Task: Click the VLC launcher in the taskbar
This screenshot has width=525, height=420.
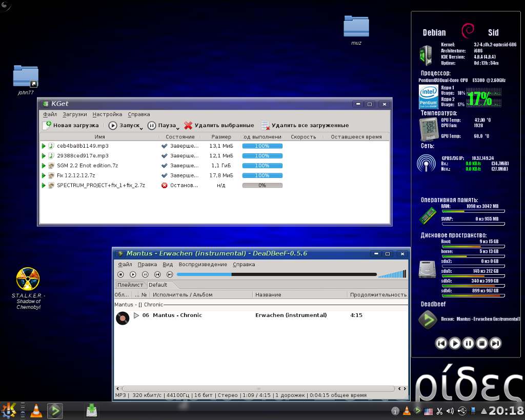Action: click(36, 411)
